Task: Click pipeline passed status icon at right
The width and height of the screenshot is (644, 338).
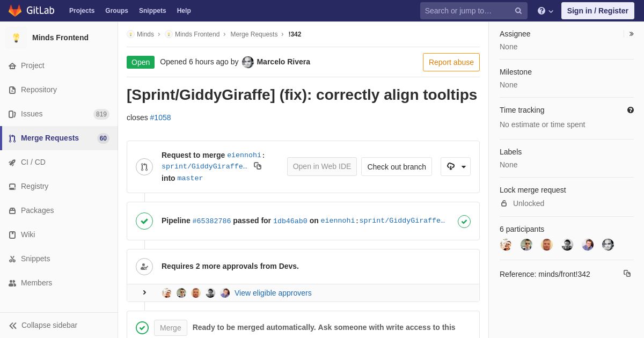Action: coord(464,221)
